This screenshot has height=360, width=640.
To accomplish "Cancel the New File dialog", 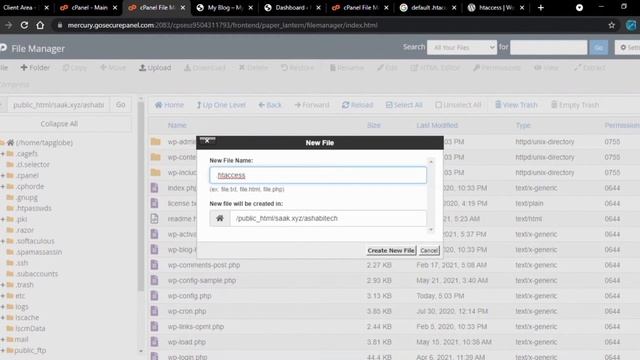I will click(x=429, y=250).
